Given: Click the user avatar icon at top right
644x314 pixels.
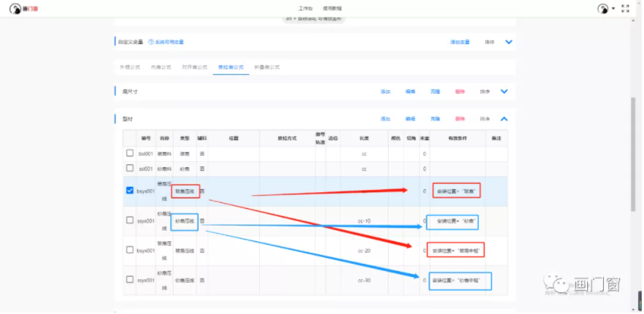Looking at the screenshot, I should [x=602, y=8].
